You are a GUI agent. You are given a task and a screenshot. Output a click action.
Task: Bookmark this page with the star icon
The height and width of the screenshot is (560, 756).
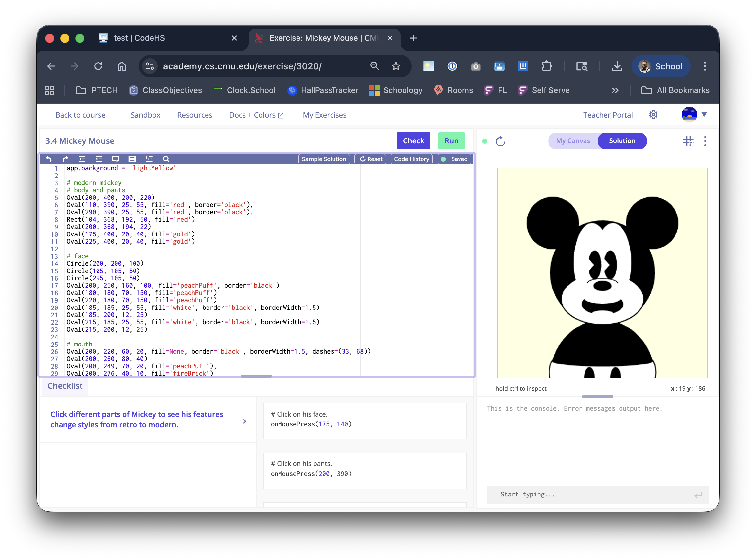pos(396,66)
